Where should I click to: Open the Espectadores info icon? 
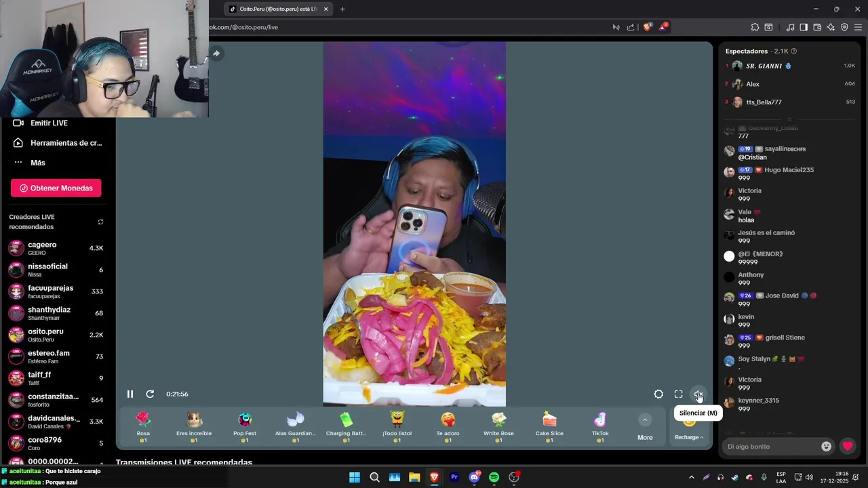tap(794, 51)
